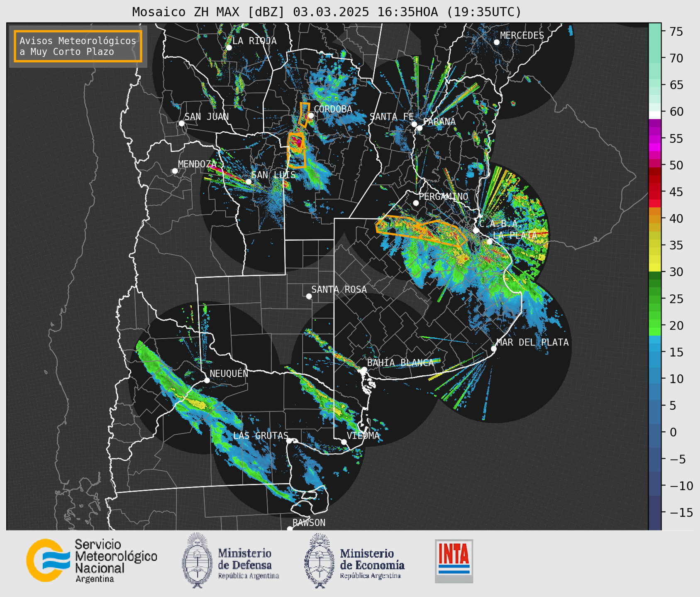Image resolution: width=700 pixels, height=597 pixels.
Task: Select the SANTA ROSA city label
Action: [339, 289]
